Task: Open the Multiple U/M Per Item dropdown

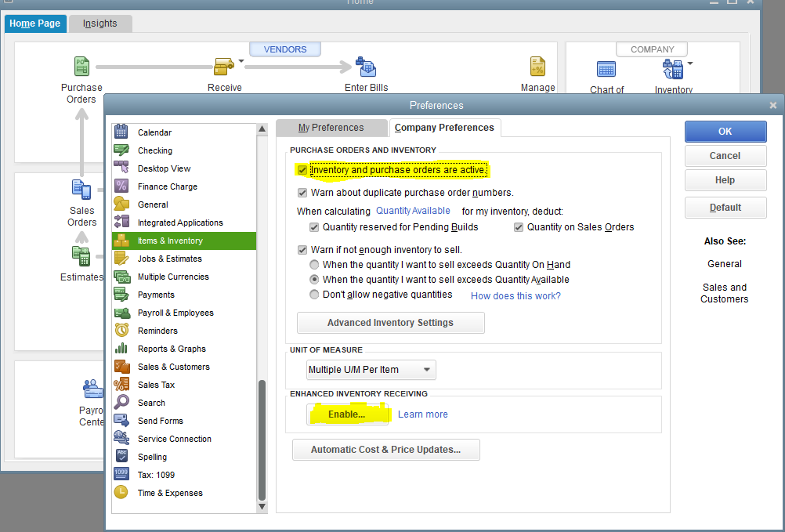Action: click(371, 370)
